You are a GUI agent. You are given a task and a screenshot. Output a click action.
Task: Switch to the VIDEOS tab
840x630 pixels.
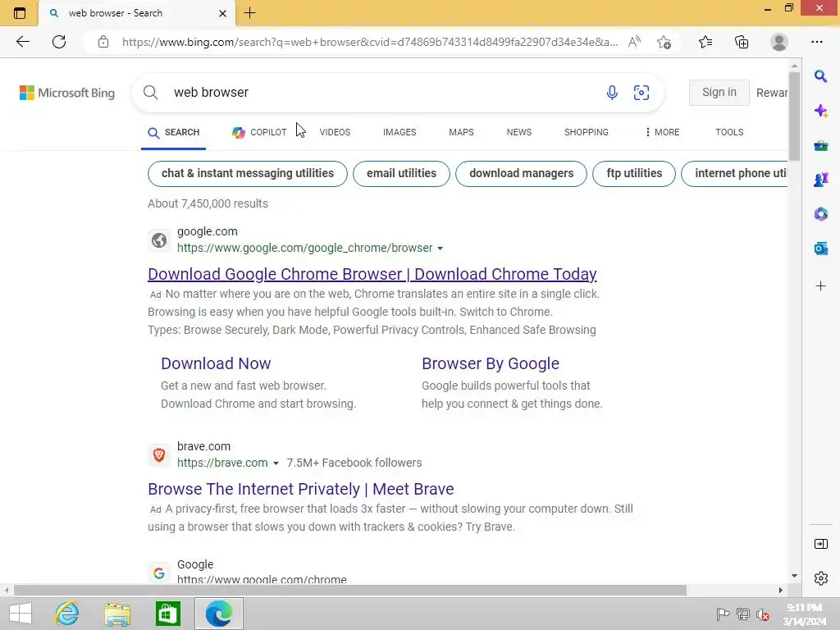pyautogui.click(x=335, y=132)
